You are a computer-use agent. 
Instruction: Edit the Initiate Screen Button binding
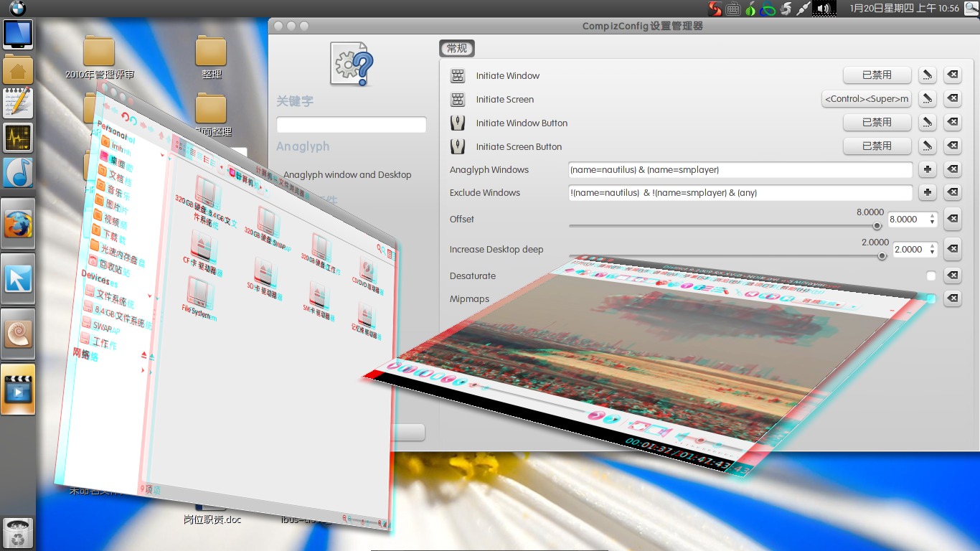(x=928, y=146)
